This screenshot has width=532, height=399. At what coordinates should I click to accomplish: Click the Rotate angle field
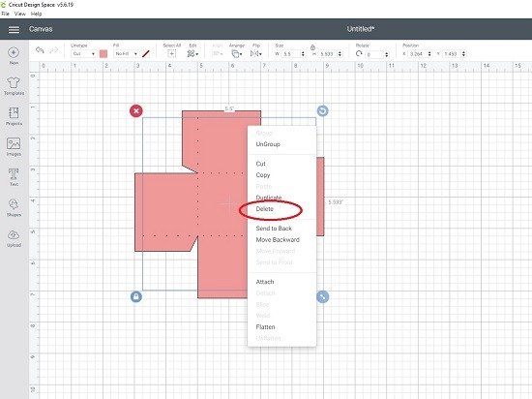pos(375,54)
